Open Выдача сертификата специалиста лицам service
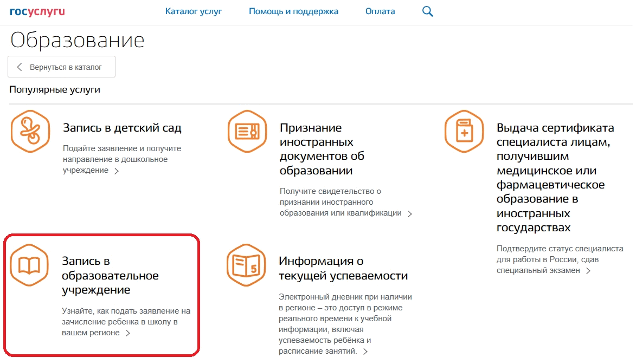Screen dimensions: 636x364 pos(555,178)
